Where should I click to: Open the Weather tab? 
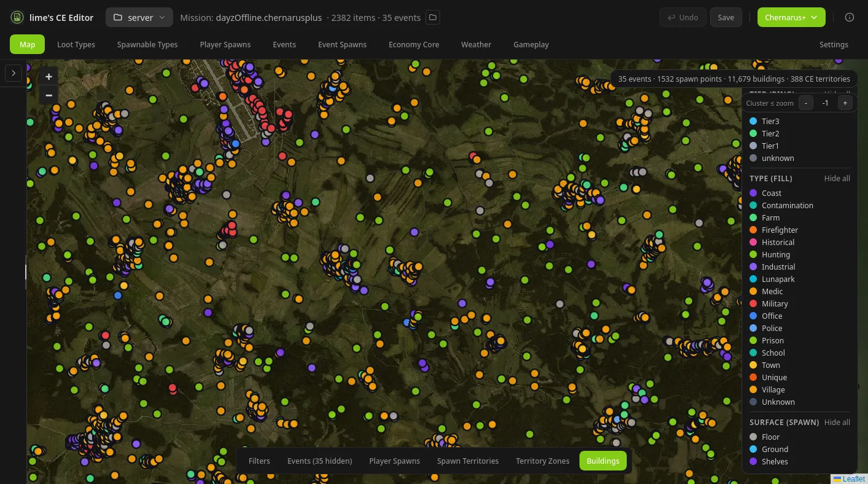476,44
